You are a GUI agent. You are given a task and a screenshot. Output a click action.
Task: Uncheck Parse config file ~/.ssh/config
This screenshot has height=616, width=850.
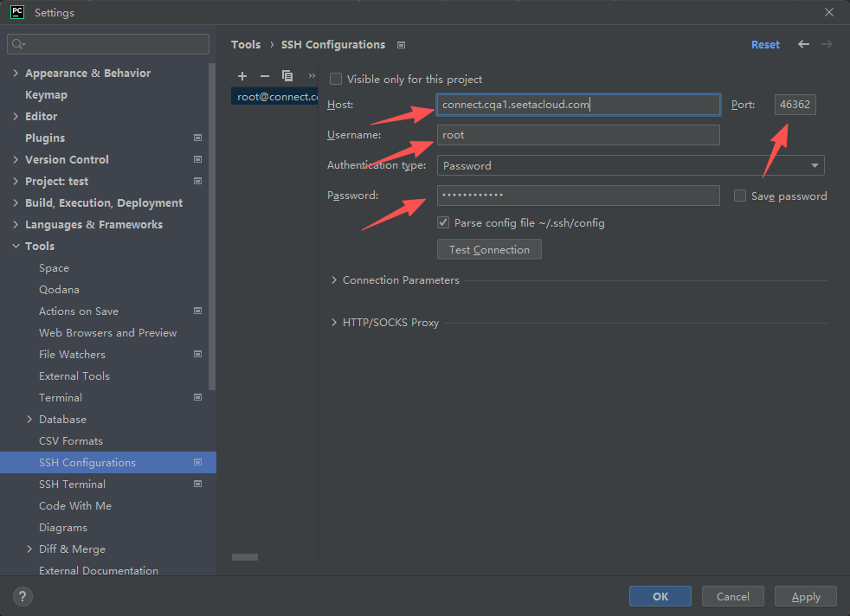(x=444, y=222)
